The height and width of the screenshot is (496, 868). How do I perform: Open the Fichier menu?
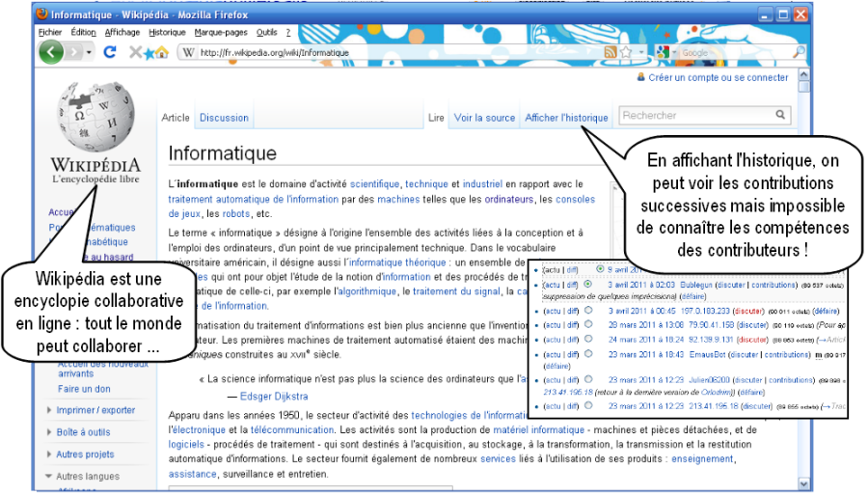coord(50,32)
